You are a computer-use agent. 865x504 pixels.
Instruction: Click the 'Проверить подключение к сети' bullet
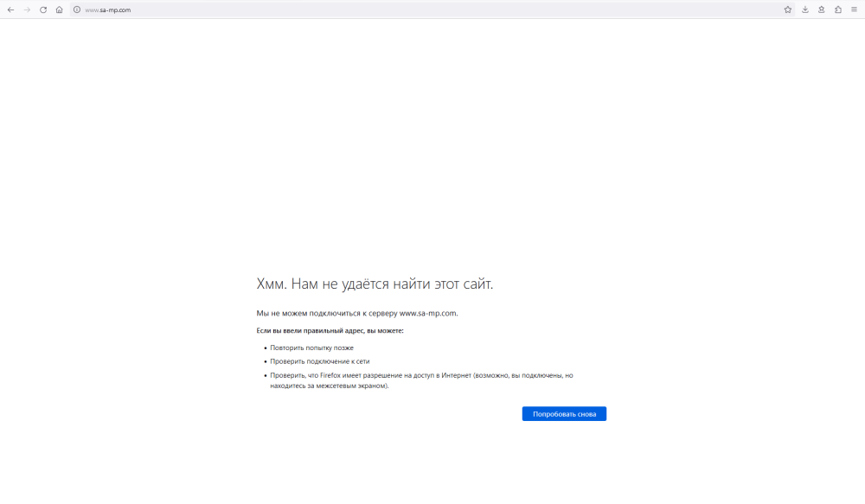pos(319,361)
